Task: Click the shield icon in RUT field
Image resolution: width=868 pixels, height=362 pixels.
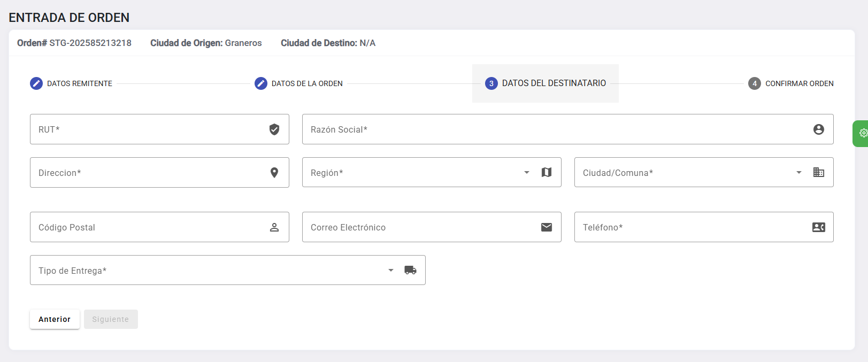Action: [x=274, y=129]
